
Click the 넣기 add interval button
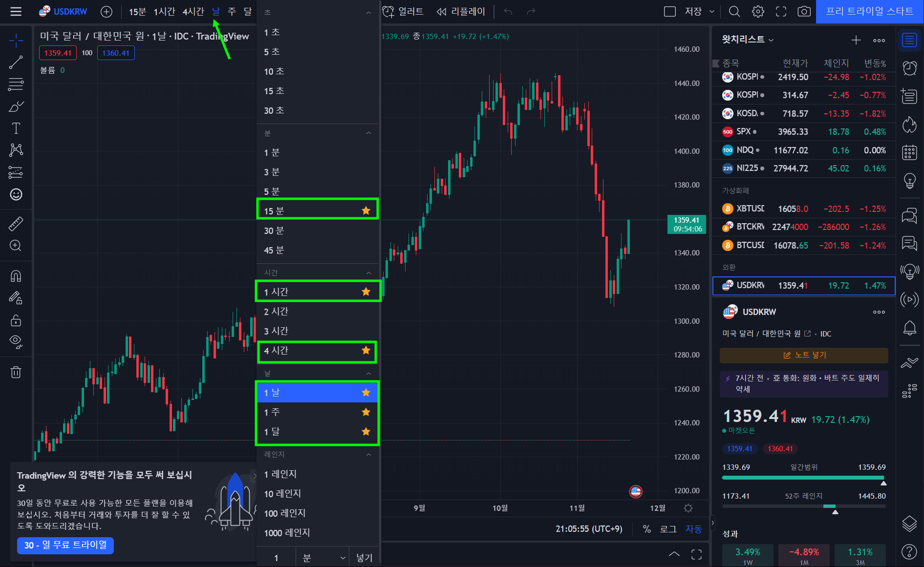coord(365,558)
